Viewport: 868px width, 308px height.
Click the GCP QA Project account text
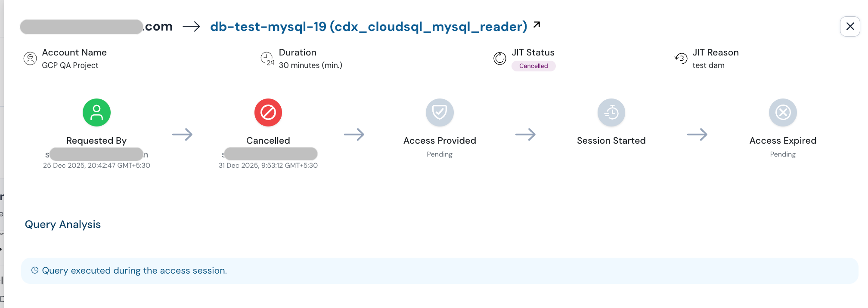(x=70, y=65)
